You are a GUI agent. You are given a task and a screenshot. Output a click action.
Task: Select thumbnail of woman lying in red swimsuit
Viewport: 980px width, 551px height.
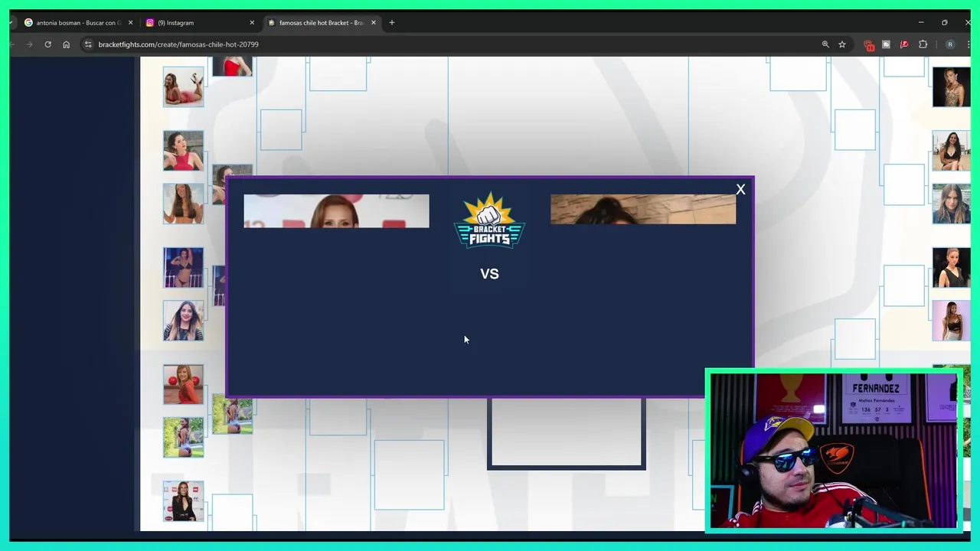pos(183,86)
